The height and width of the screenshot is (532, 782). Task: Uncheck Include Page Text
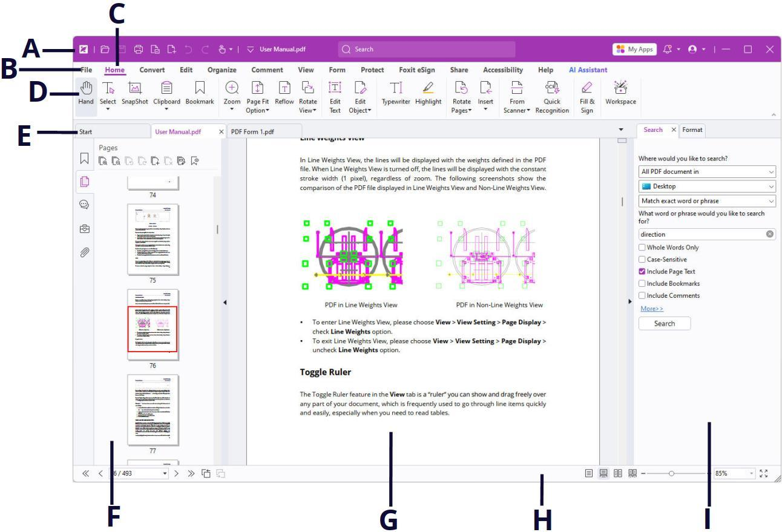(x=642, y=272)
